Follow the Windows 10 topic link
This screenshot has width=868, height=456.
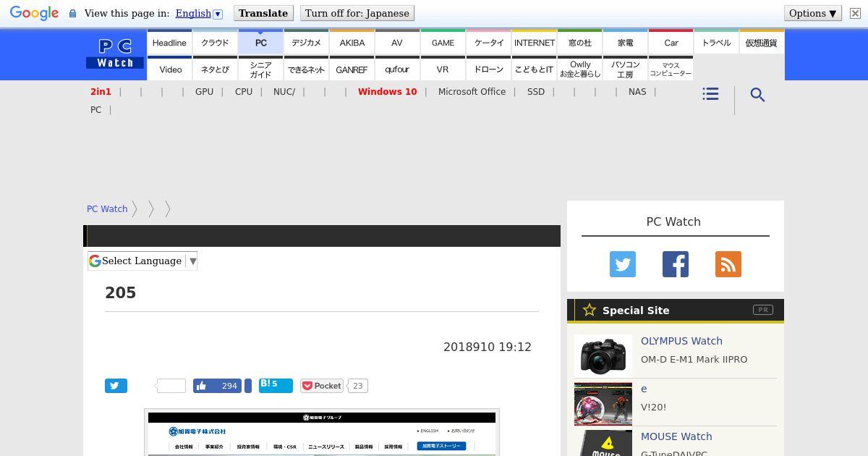(x=387, y=92)
